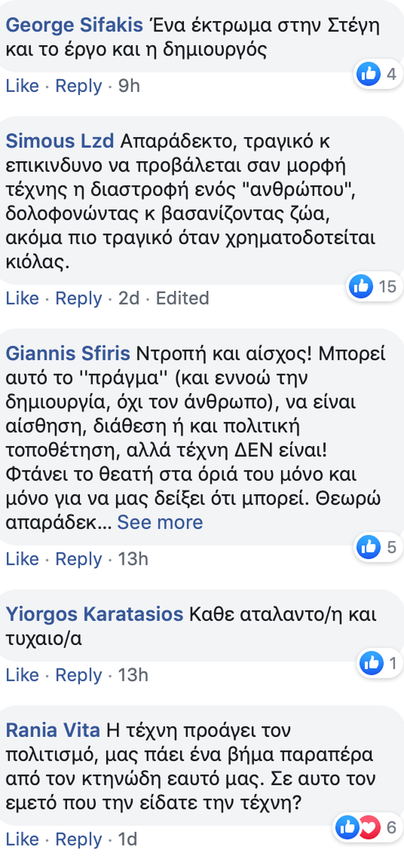Expand Giannis Sfiris comment with See more
404x868 pixels.
(160, 522)
